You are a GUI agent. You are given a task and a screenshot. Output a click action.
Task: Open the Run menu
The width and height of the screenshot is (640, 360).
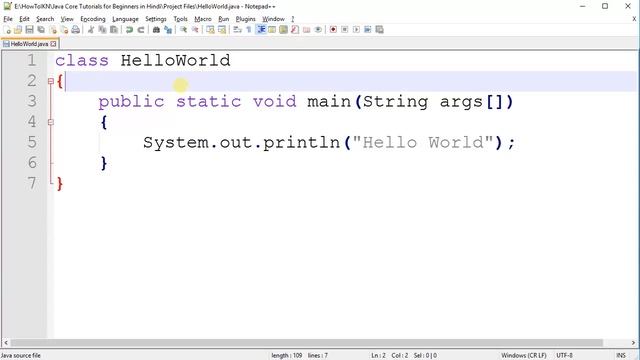coord(224,19)
